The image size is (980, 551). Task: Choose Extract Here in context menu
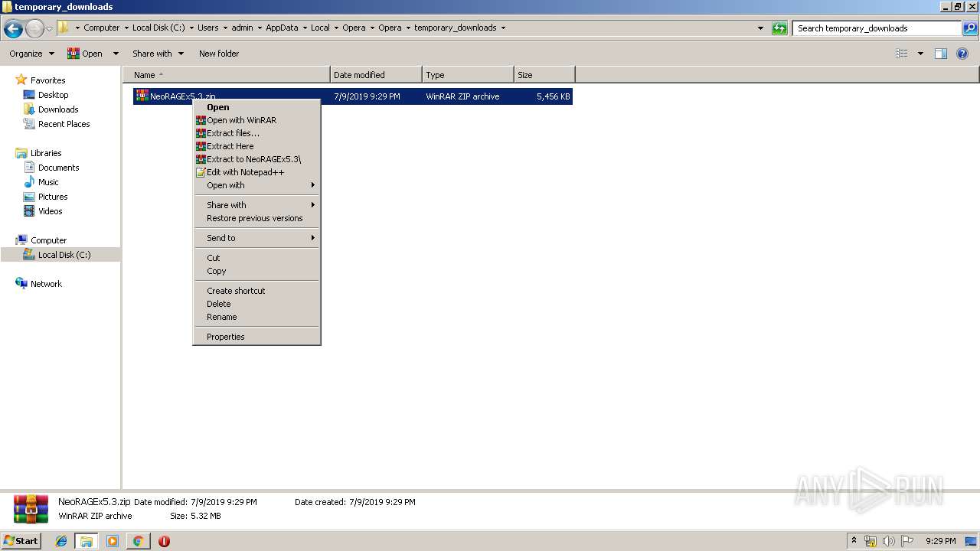pos(256,146)
